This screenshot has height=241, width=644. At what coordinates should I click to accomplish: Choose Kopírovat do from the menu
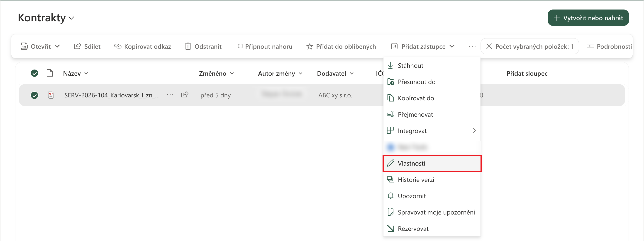tap(432, 98)
